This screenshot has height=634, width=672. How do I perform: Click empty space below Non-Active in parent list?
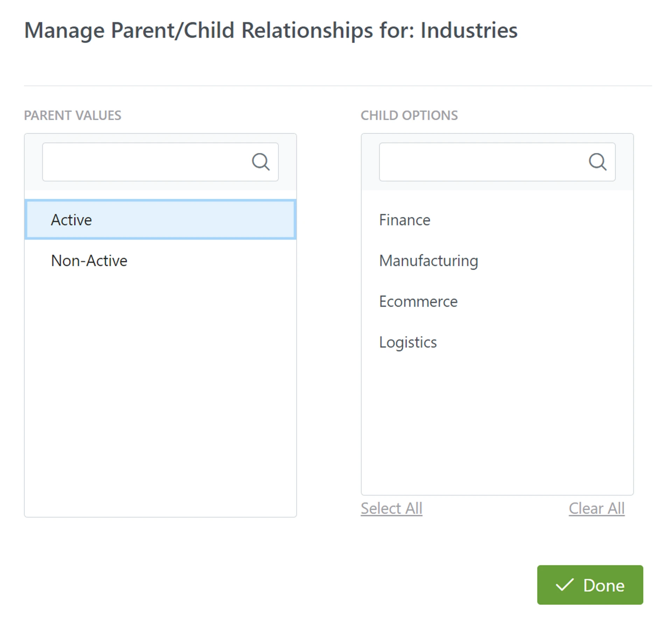[x=160, y=385]
